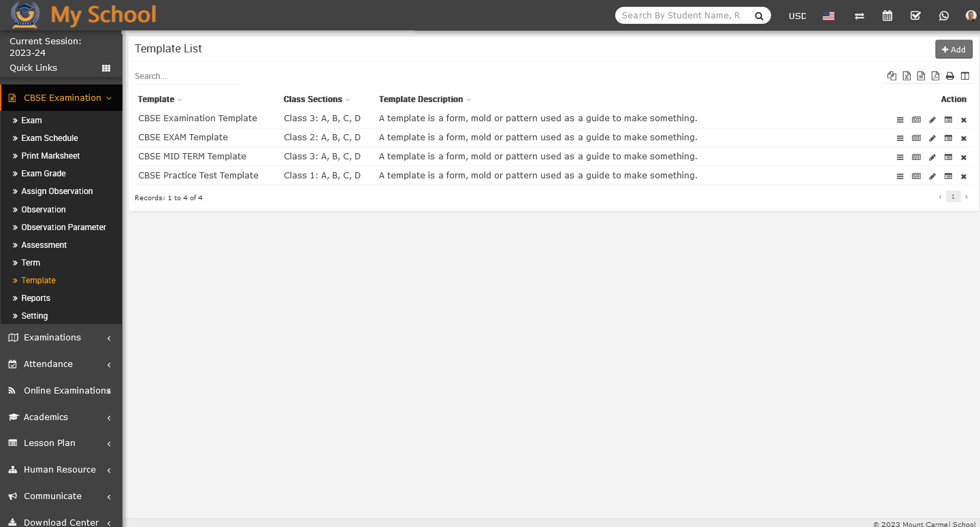Open the calendar icon in top bar
Screen dimensions: 980x527
click(887, 16)
